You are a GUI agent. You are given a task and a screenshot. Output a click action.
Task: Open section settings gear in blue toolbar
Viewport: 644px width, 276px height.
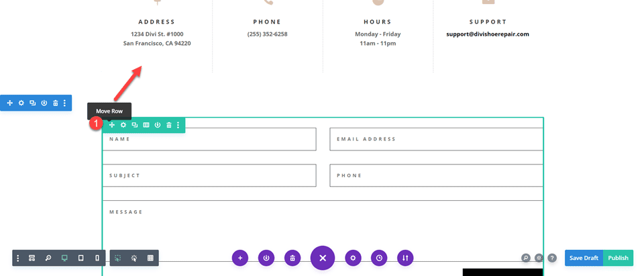pyautogui.click(x=21, y=103)
